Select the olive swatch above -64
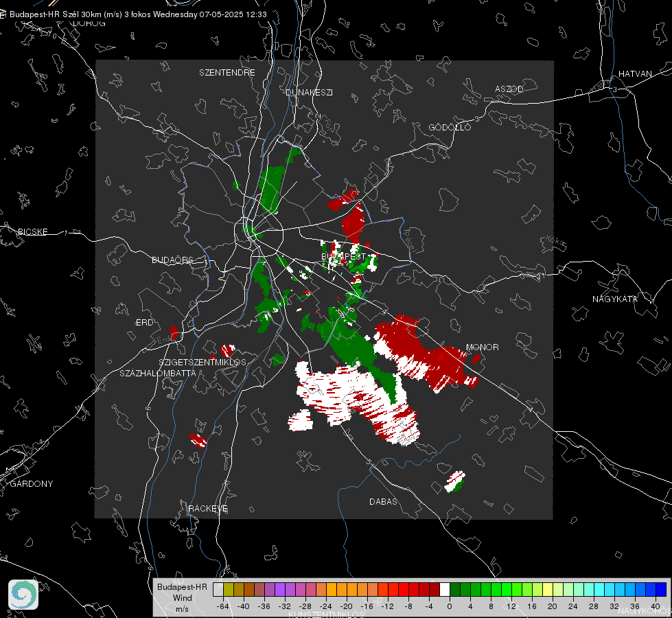 229,590
